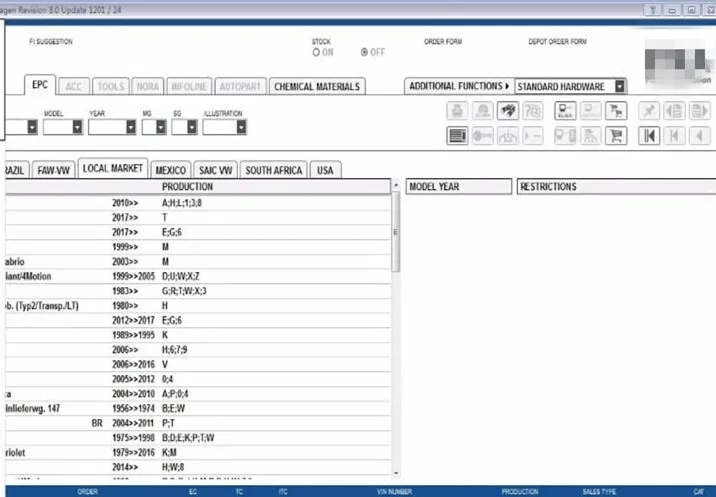Click the list scrollbar down arrow
The height and width of the screenshot is (497, 716).
tap(396, 474)
